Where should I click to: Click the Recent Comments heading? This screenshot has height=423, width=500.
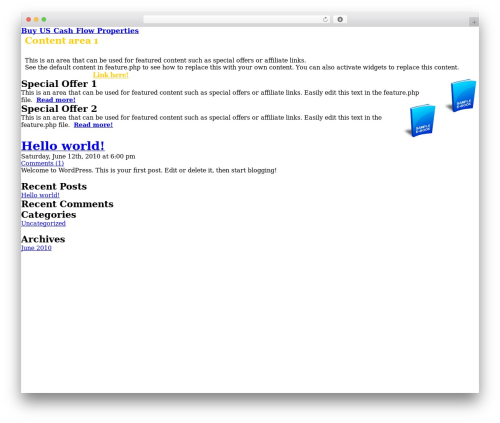tap(67, 204)
